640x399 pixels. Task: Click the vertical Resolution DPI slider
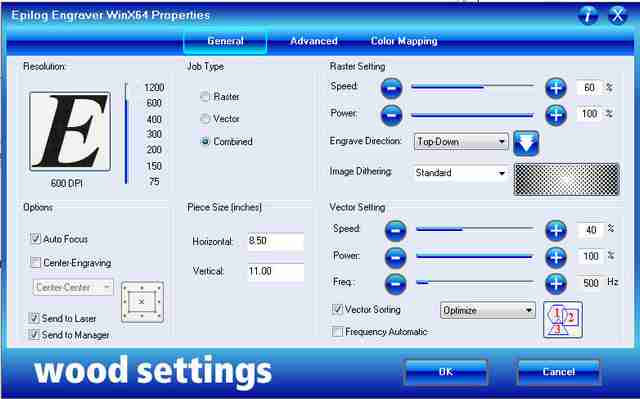pyautogui.click(x=126, y=133)
